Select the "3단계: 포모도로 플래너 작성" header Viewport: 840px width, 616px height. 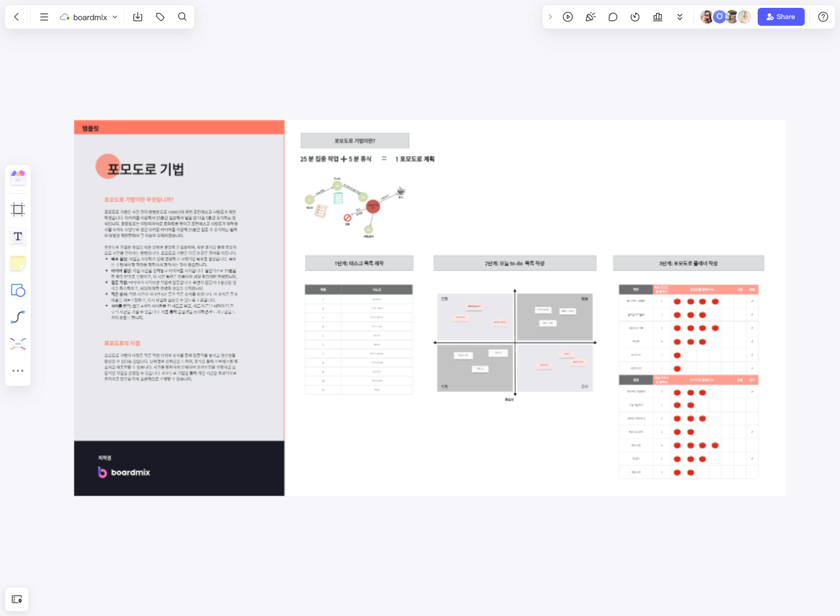[x=688, y=263]
